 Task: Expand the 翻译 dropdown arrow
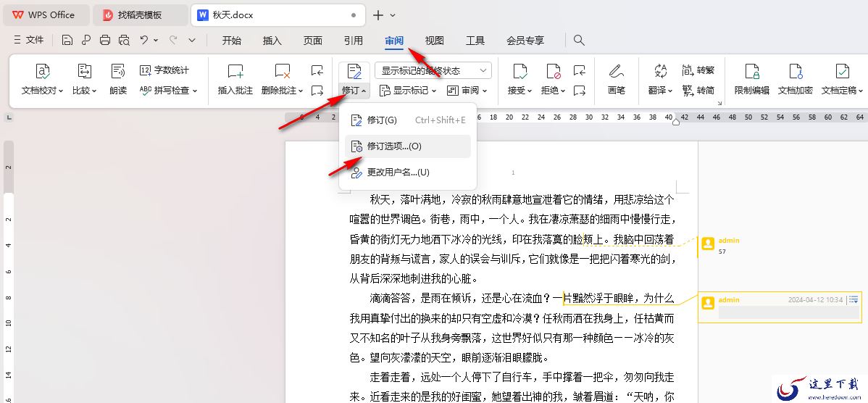[x=669, y=91]
